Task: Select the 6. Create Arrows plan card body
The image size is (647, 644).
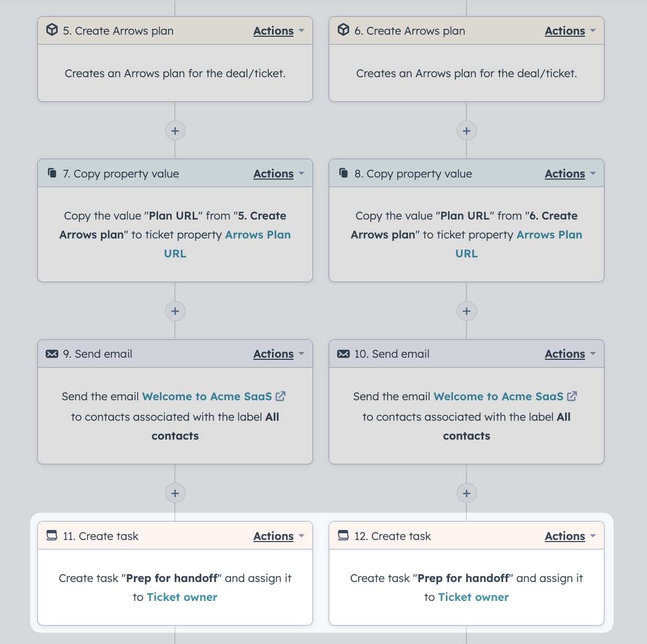Action: pos(466,73)
